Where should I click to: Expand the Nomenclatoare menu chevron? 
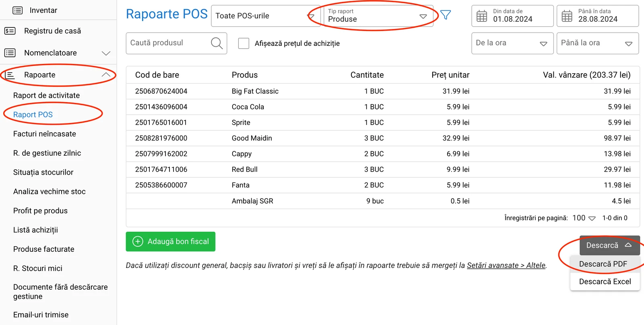(106, 53)
